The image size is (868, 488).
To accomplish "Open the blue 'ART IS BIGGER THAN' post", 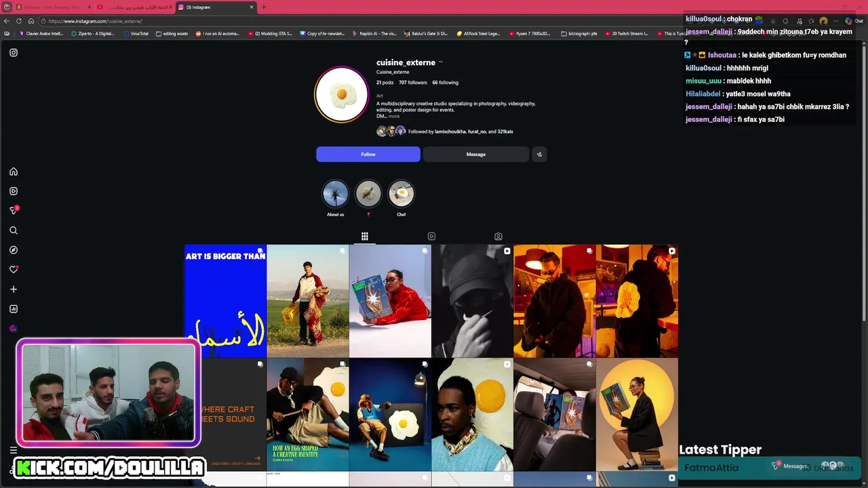I will (x=225, y=301).
